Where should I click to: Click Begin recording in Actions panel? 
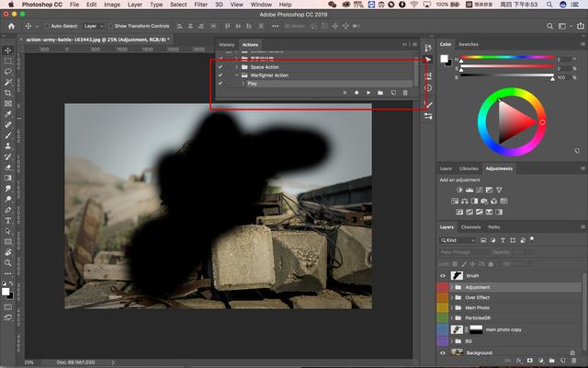pos(356,93)
